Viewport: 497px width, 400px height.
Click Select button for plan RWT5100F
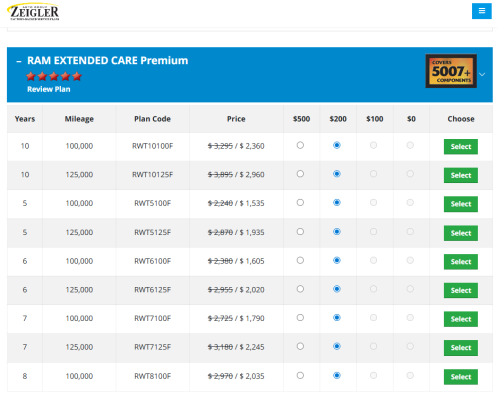pyautogui.click(x=461, y=204)
